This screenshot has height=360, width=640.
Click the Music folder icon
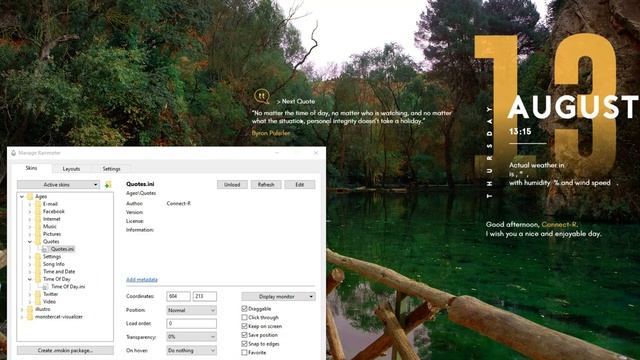38,226
